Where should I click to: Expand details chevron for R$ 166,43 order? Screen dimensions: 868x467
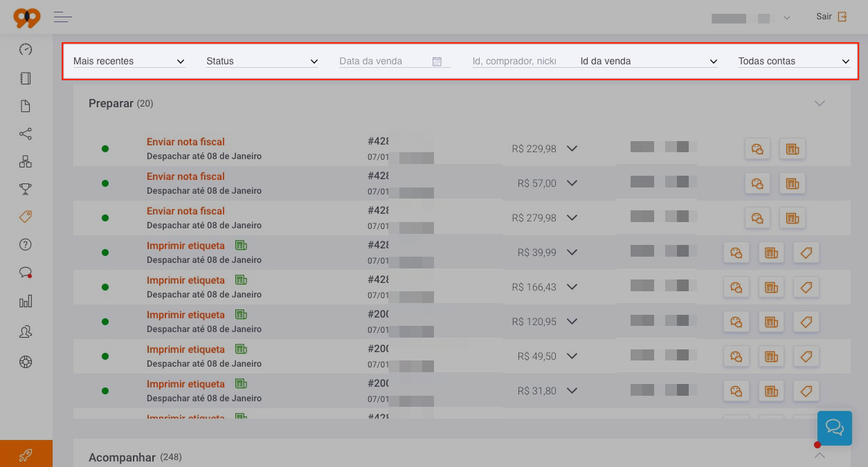tap(572, 286)
